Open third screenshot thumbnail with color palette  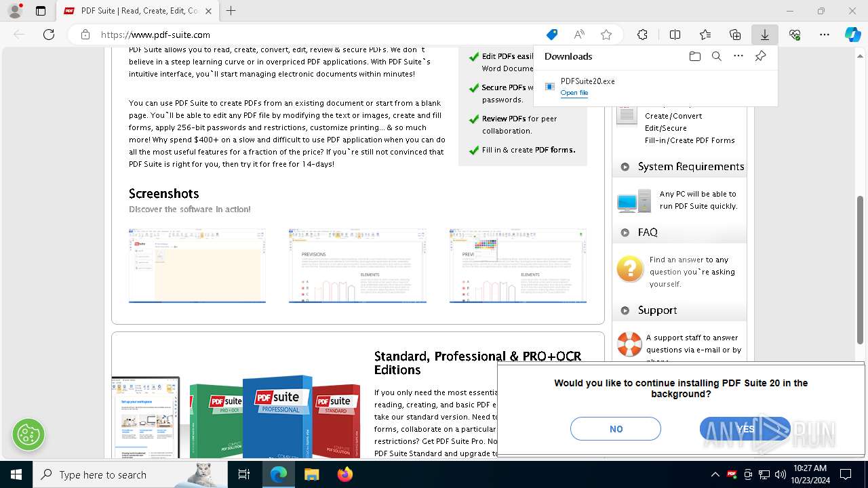pos(518,266)
